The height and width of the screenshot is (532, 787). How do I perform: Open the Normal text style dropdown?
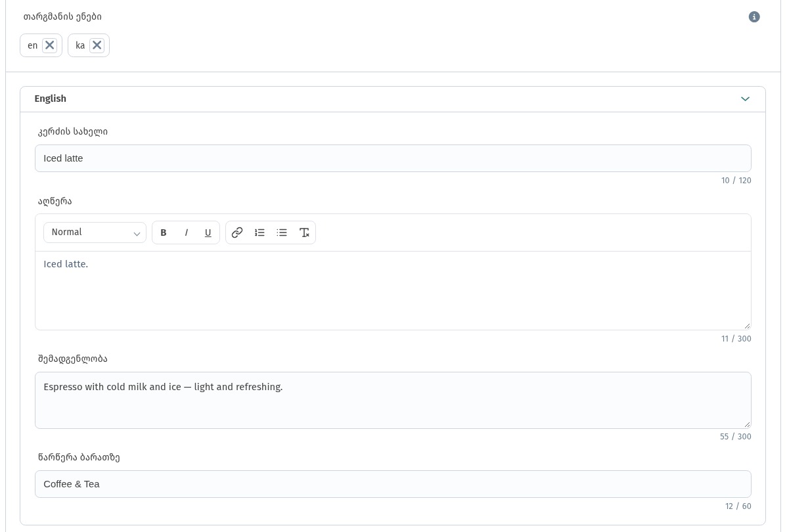95,233
